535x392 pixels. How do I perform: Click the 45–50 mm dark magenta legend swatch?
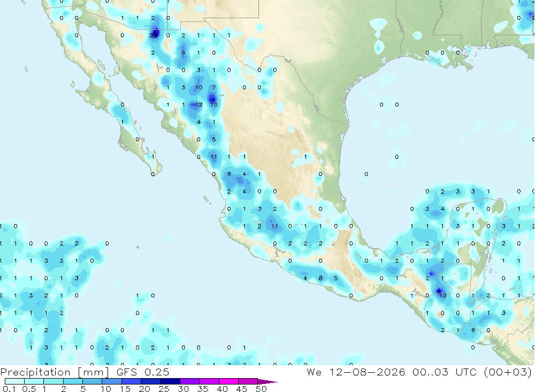(x=248, y=381)
